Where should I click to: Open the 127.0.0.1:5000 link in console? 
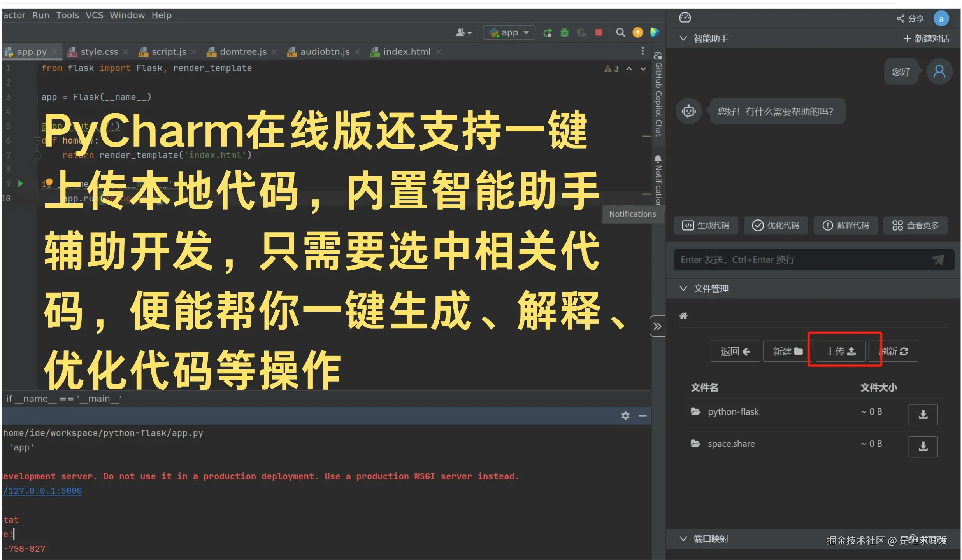tap(42, 491)
